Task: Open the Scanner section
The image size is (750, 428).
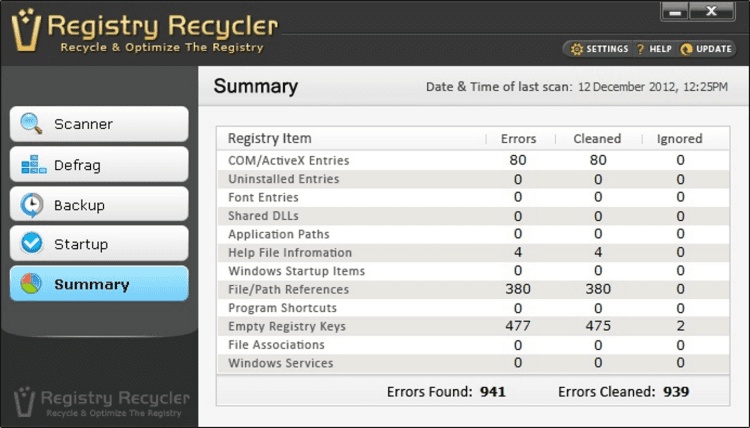Action: click(x=99, y=124)
